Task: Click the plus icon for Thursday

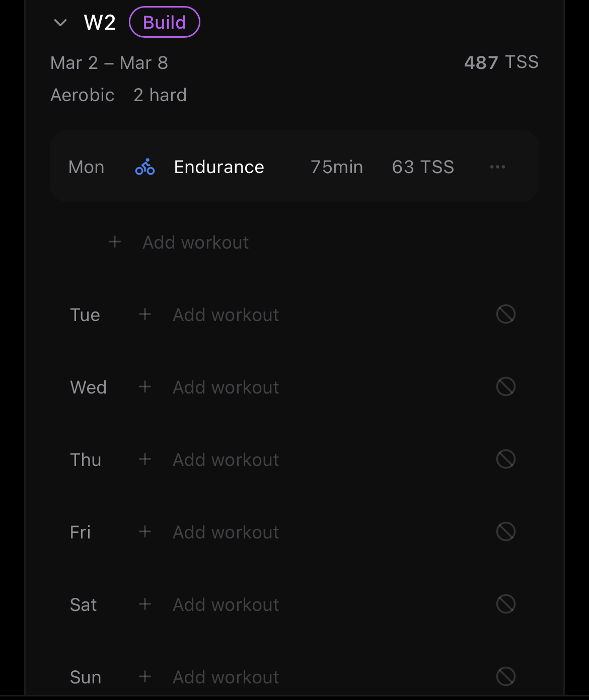Action: pos(145,459)
